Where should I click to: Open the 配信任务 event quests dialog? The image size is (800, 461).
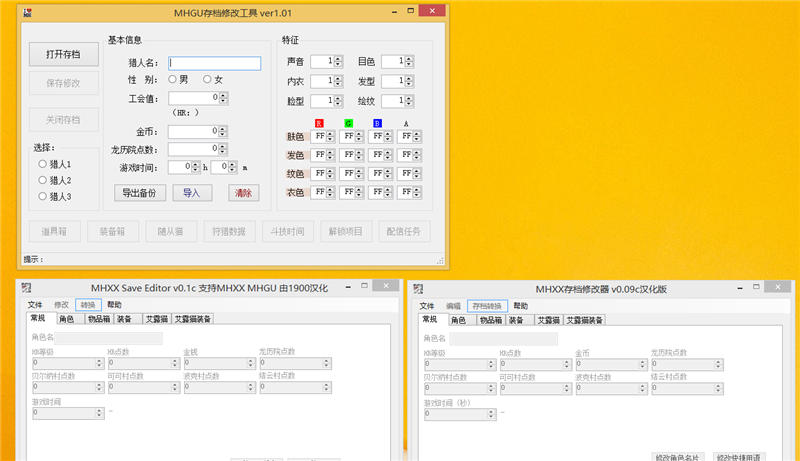[x=404, y=231]
